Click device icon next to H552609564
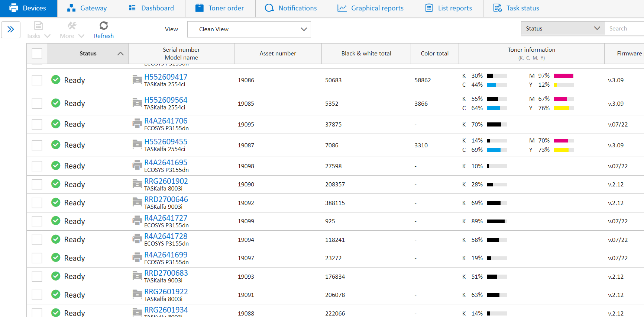This screenshot has height=317, width=644. (137, 102)
